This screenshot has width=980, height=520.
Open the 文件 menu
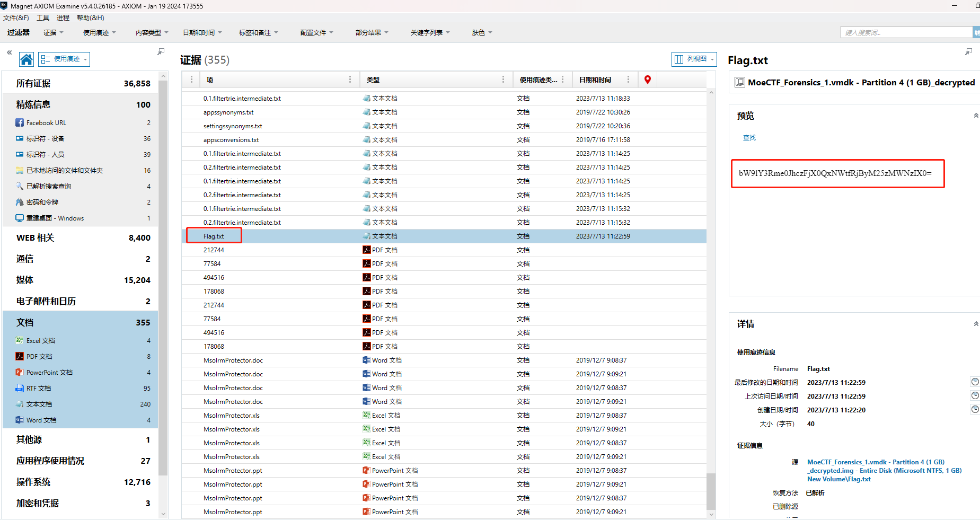(x=16, y=17)
